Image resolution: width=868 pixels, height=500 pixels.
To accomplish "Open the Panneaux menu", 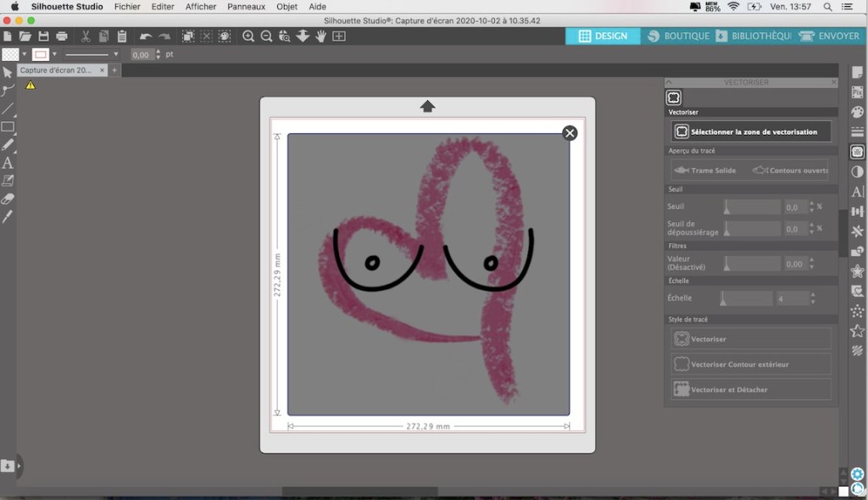I will click(246, 7).
